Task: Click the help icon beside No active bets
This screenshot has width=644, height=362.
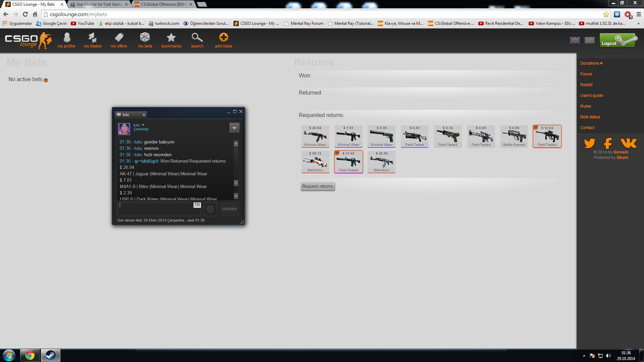Action: [46, 80]
